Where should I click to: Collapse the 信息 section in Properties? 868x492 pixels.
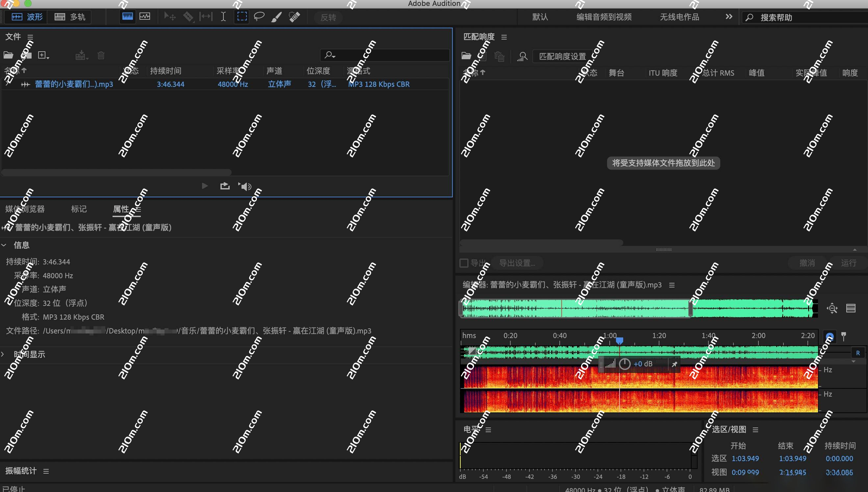pyautogui.click(x=4, y=245)
